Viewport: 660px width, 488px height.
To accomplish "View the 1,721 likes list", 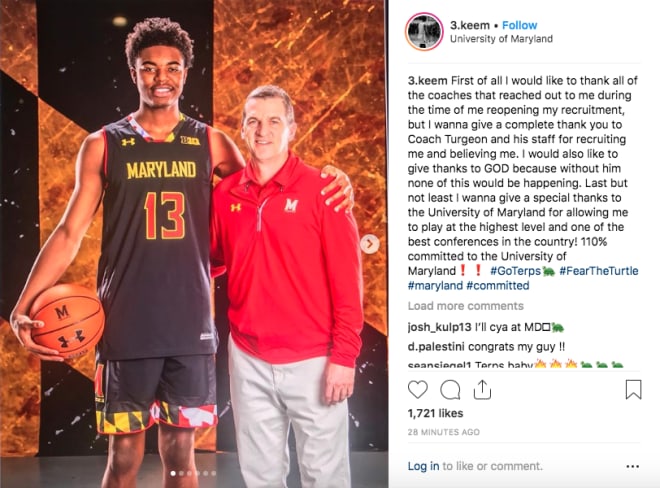I will tap(435, 413).
